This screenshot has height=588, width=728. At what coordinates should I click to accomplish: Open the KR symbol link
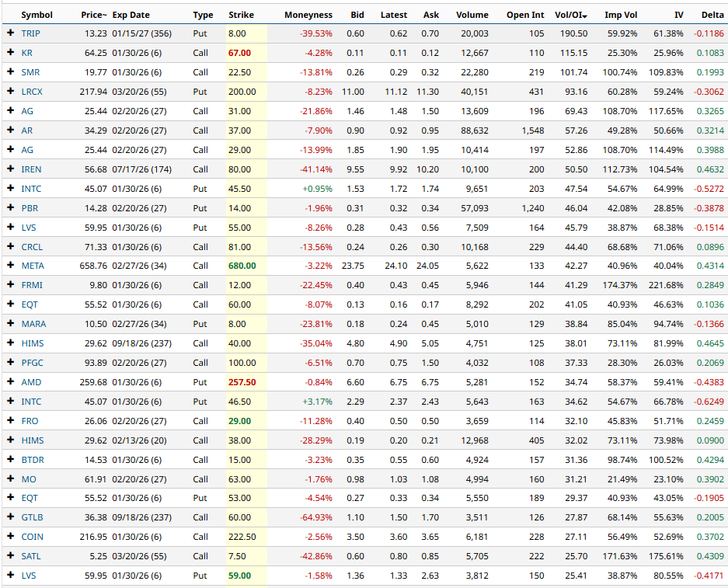[x=27, y=53]
